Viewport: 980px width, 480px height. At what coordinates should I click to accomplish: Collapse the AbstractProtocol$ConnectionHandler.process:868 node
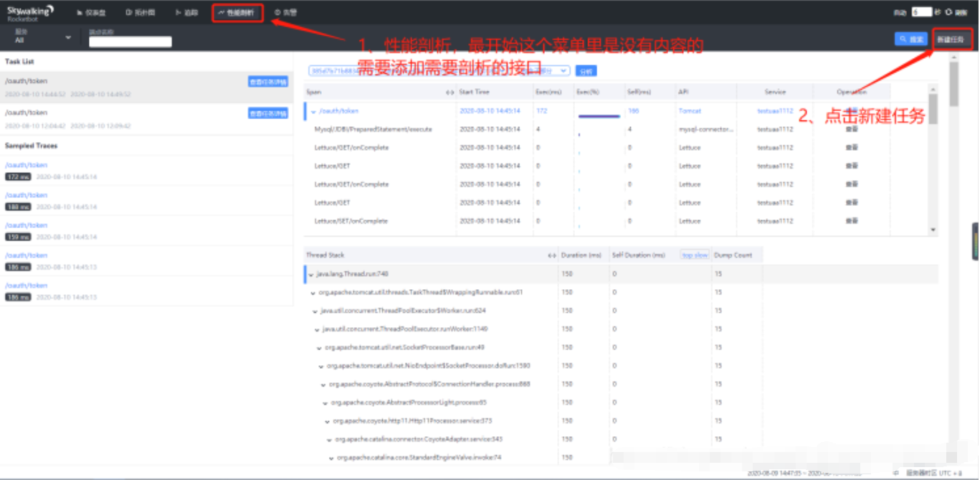[324, 384]
